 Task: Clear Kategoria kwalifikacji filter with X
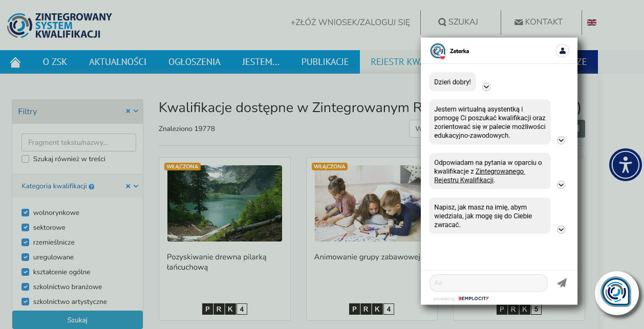128,186
